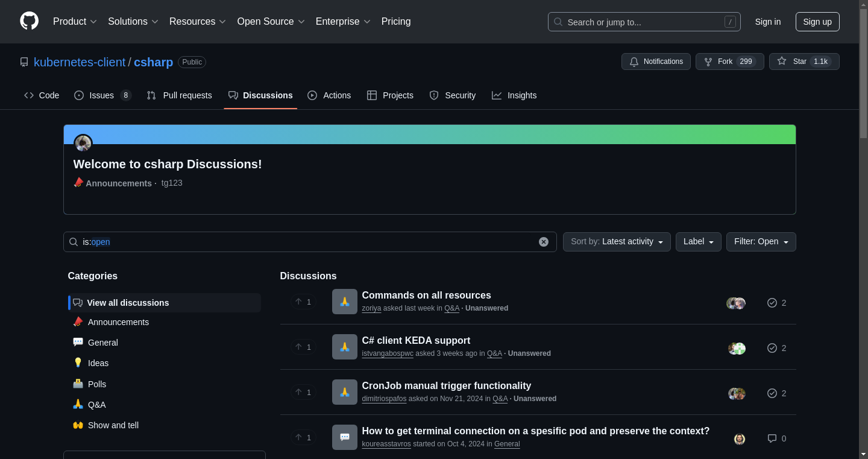Open answer count on Commands on all resources
This screenshot has height=459, width=868.
point(776,303)
